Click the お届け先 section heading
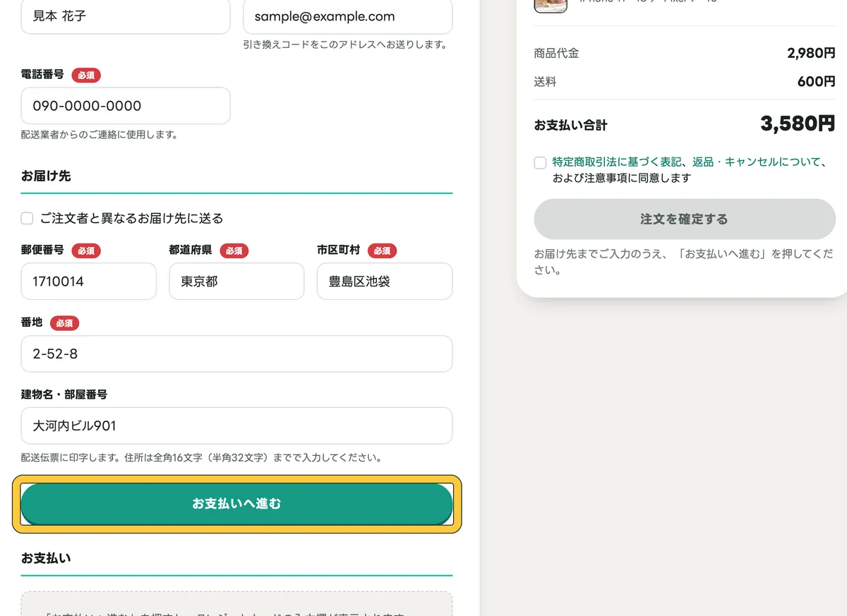This screenshot has width=847, height=616. point(46,176)
